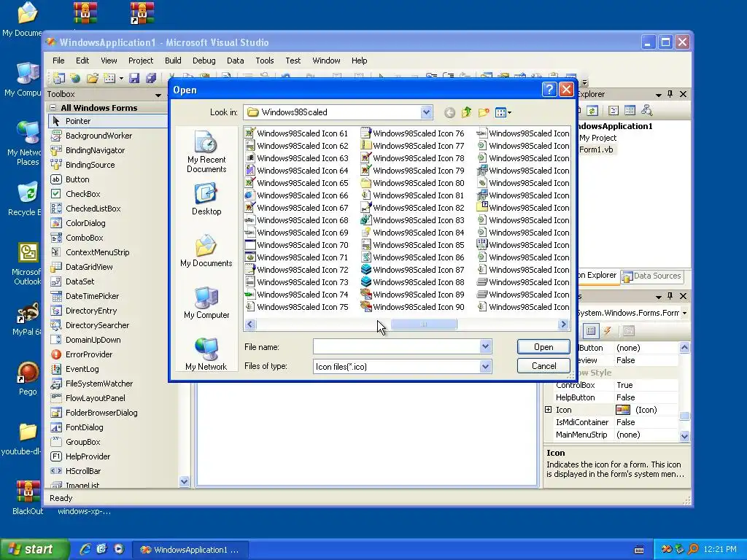Click the Events lightning icon in Properties

[x=608, y=330]
